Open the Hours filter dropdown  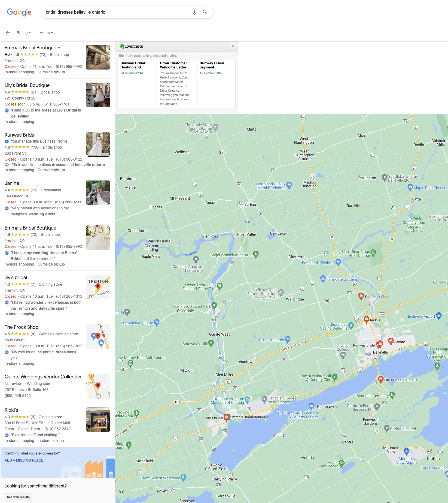click(46, 33)
